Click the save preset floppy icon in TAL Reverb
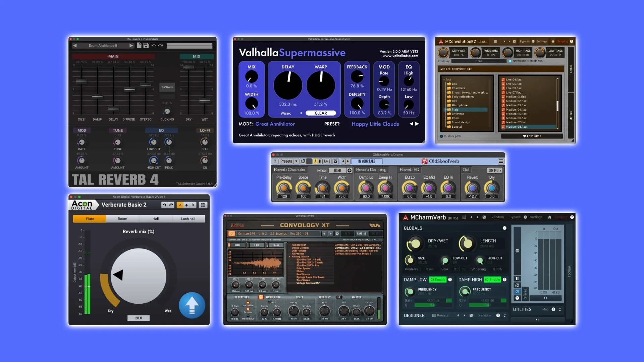The image size is (644, 362). 146,46
